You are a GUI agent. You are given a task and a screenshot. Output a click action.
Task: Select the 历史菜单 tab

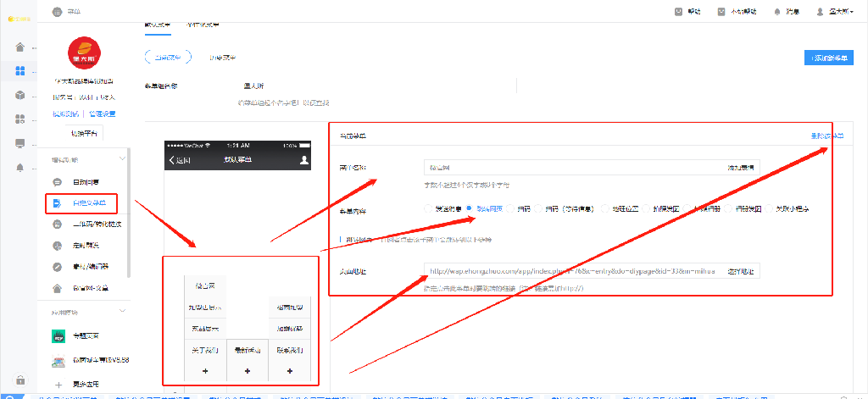click(223, 57)
